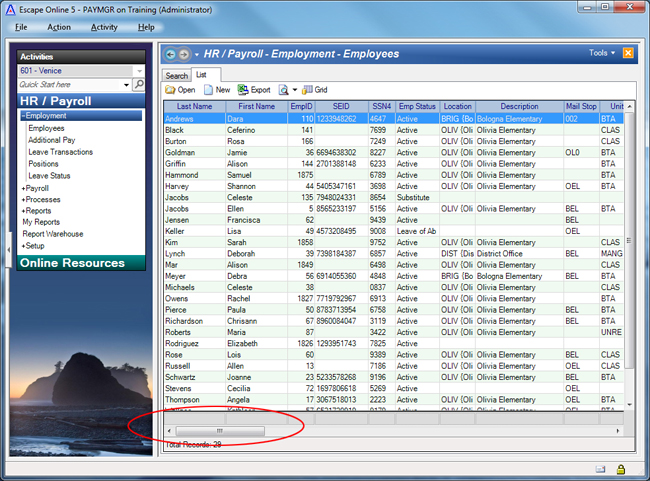This screenshot has width=650, height=481.
Task: Click the print preview magnifier icon
Action: [x=284, y=90]
